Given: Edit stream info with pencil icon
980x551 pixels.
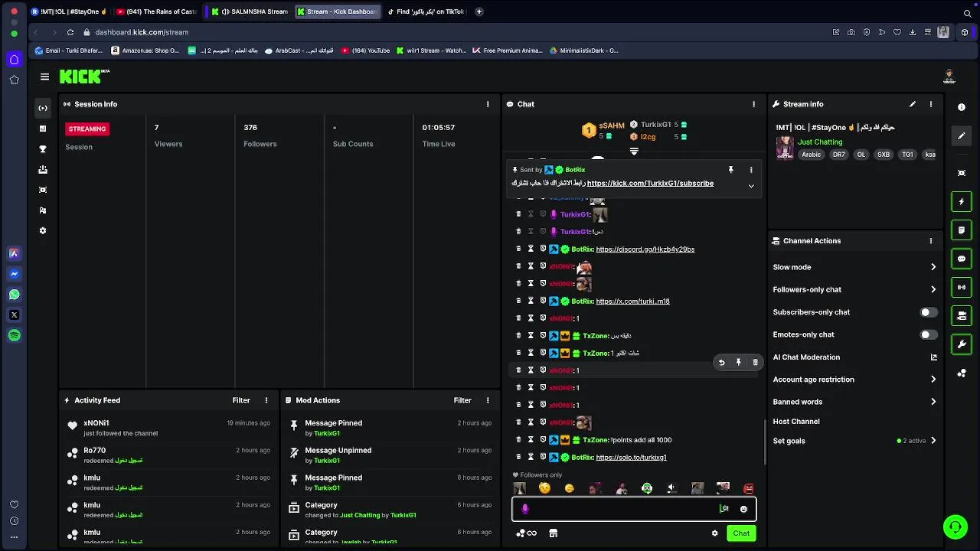Looking at the screenshot, I should tap(912, 104).
